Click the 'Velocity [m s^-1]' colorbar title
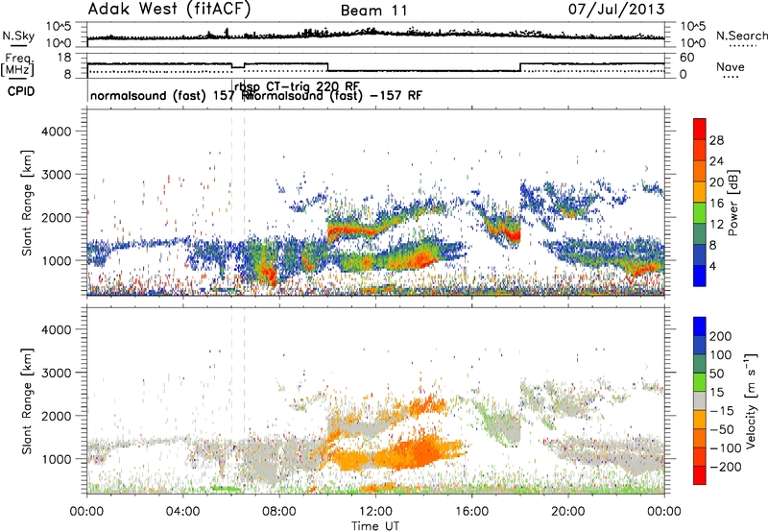 click(752, 400)
